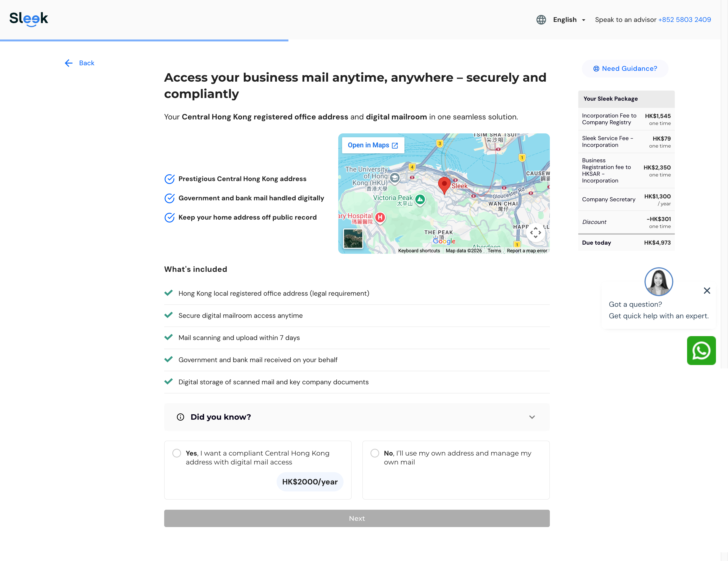Click the Discount -HK$301 row
728x561 pixels.
626,222
